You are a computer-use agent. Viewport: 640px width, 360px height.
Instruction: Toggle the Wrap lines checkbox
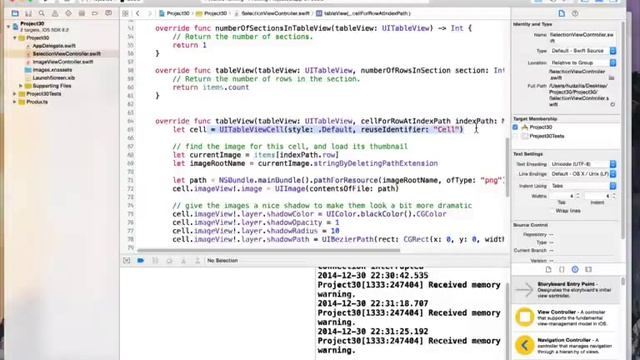(552, 211)
